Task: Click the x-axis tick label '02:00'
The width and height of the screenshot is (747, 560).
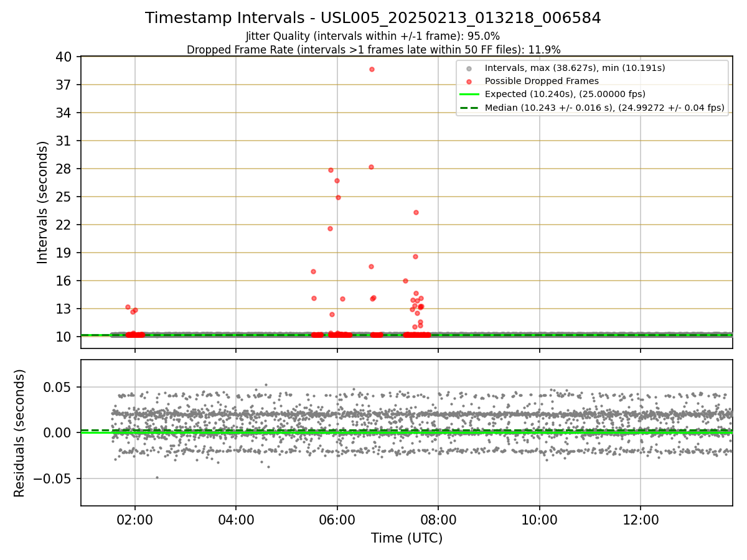Action: pos(135,519)
